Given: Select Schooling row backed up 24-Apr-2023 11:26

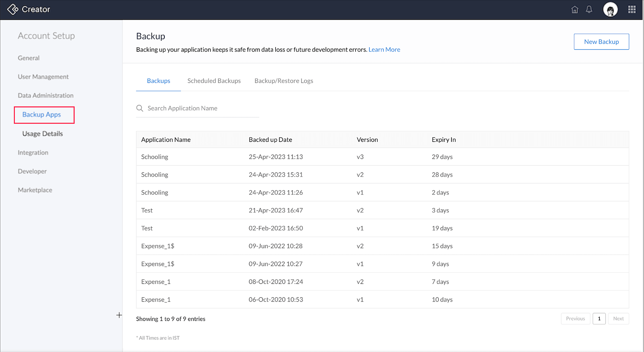Looking at the screenshot, I should click(x=383, y=192).
